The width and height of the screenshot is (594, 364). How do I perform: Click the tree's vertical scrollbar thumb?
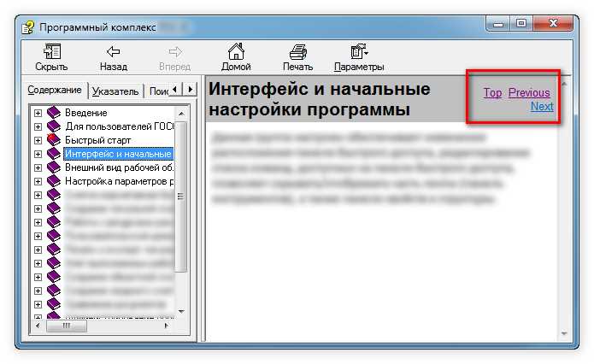(181, 197)
